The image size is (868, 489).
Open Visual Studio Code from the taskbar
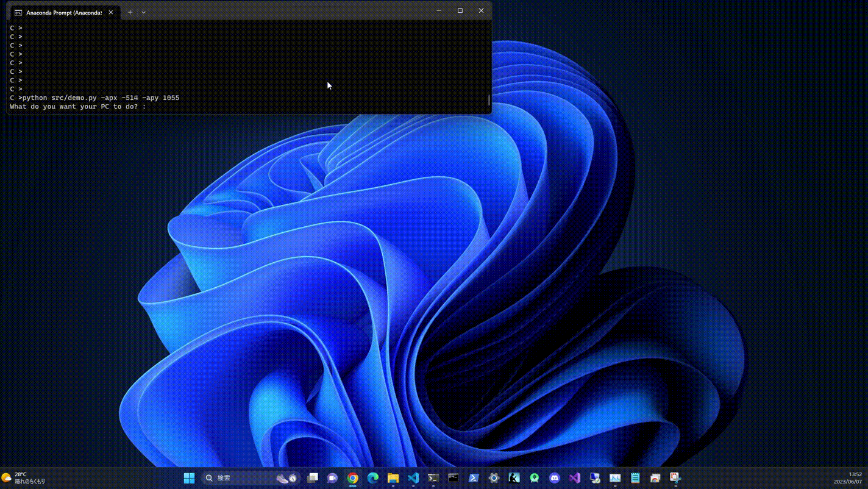tap(413, 478)
